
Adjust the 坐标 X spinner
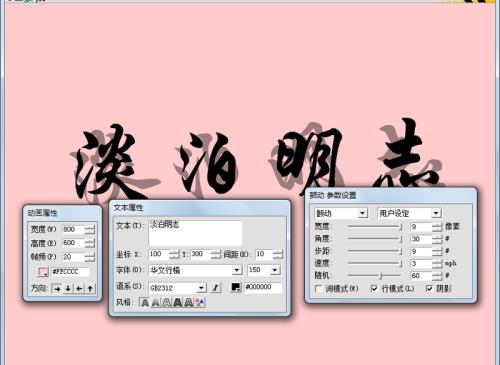point(174,254)
